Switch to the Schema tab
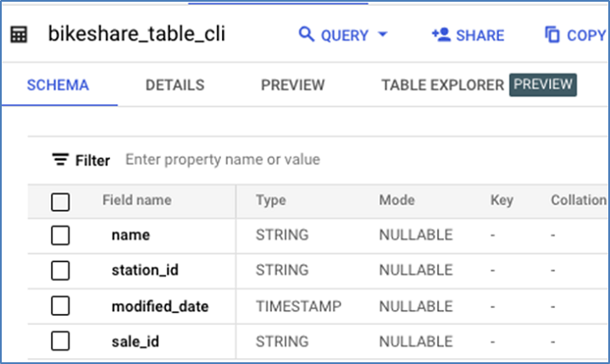 (x=58, y=85)
